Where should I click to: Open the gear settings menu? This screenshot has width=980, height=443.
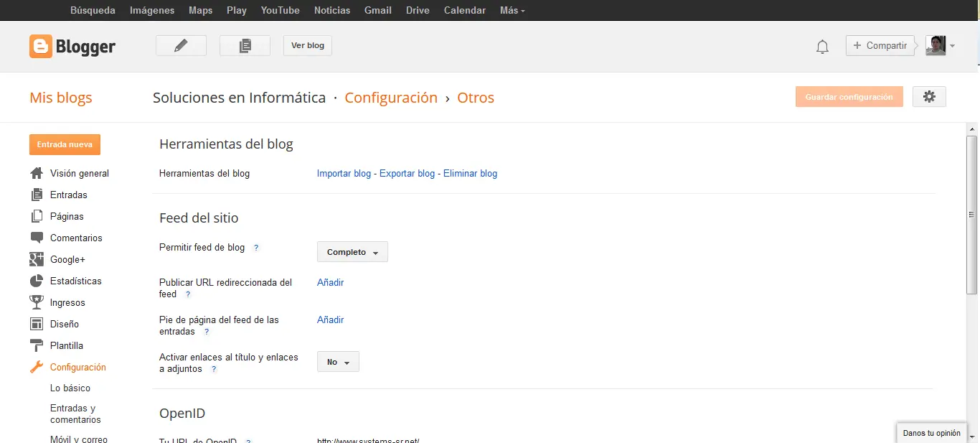click(x=929, y=97)
